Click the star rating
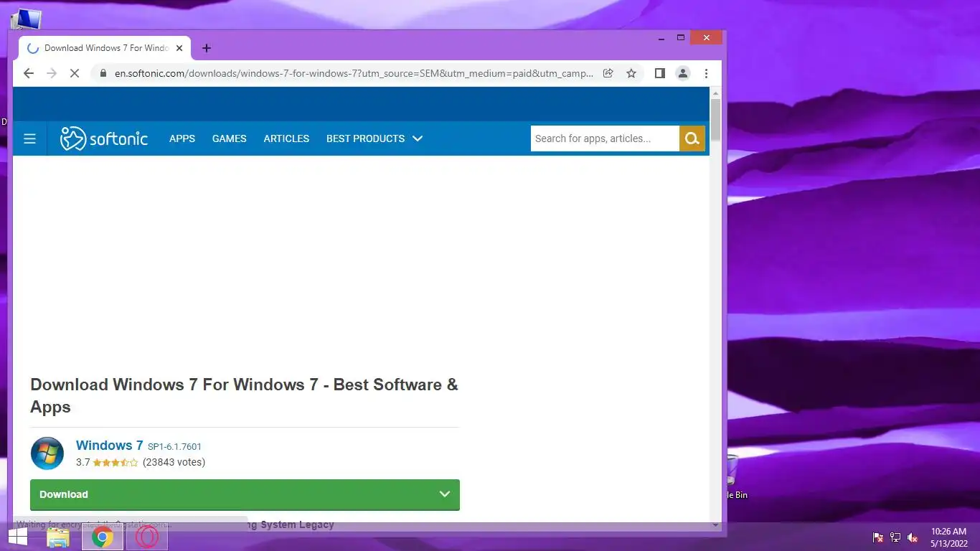 pyautogui.click(x=116, y=463)
